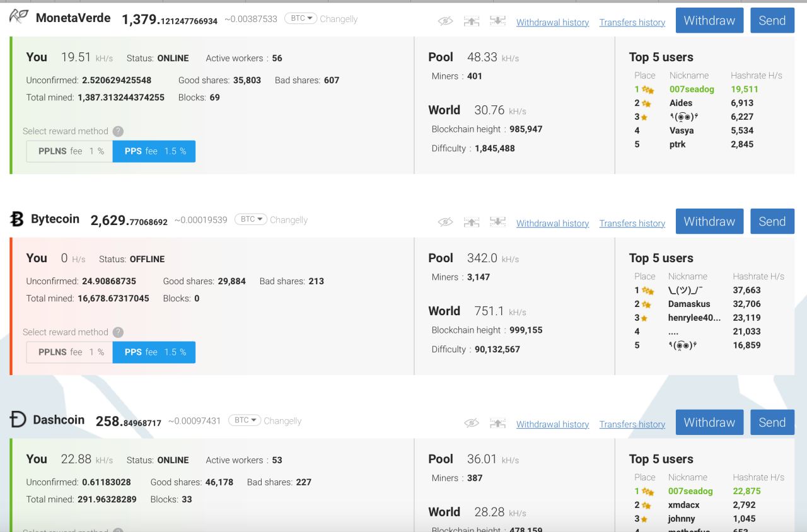
Task: Open the BTC currency dropdown for MonetaVerde
Action: click(300, 18)
